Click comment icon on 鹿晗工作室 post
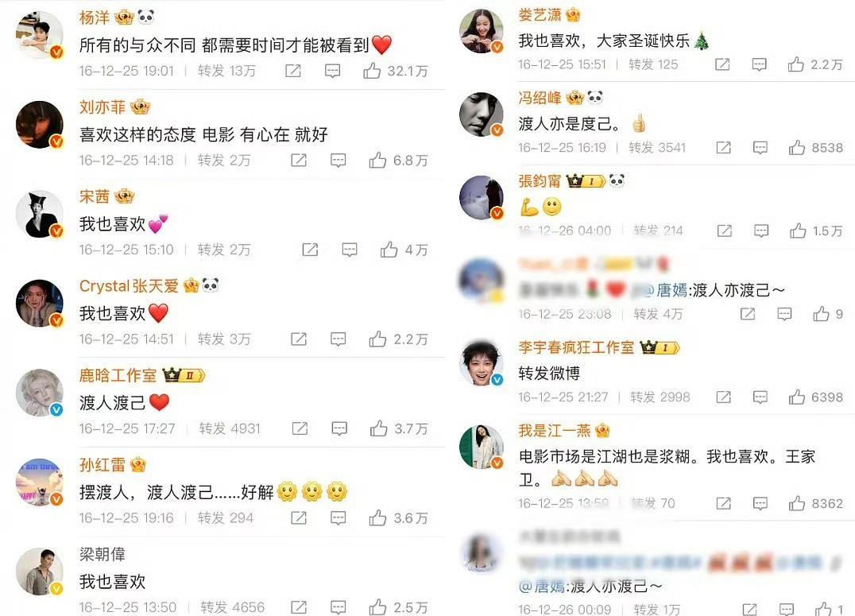This screenshot has width=855, height=616. click(339, 428)
